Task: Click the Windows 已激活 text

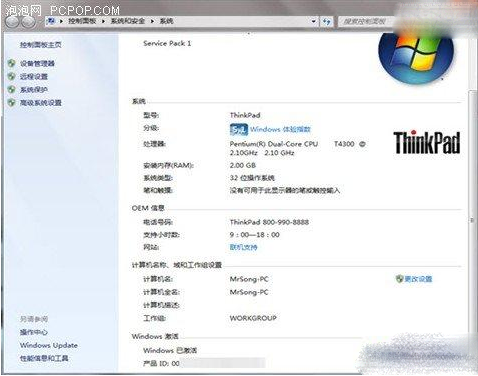Action: coord(170,351)
